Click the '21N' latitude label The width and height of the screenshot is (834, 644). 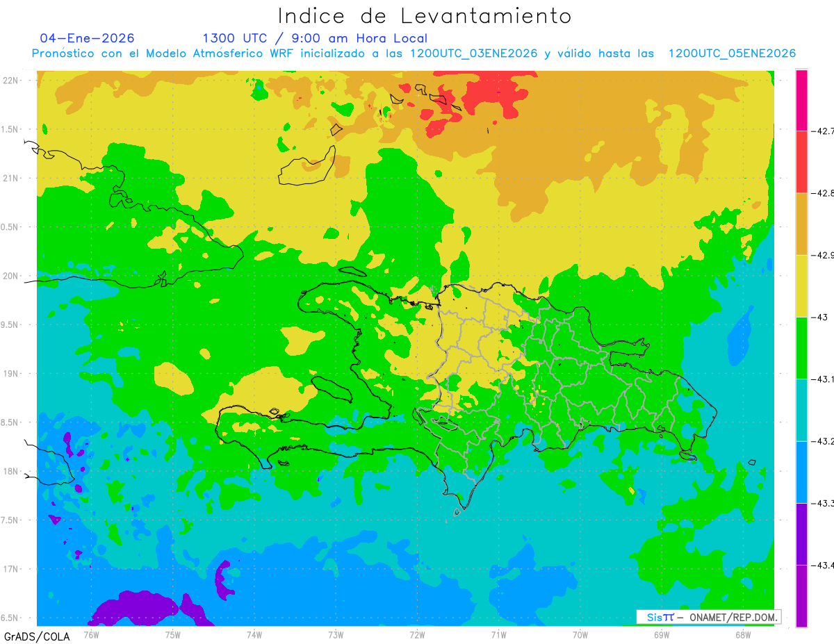tap(12, 179)
